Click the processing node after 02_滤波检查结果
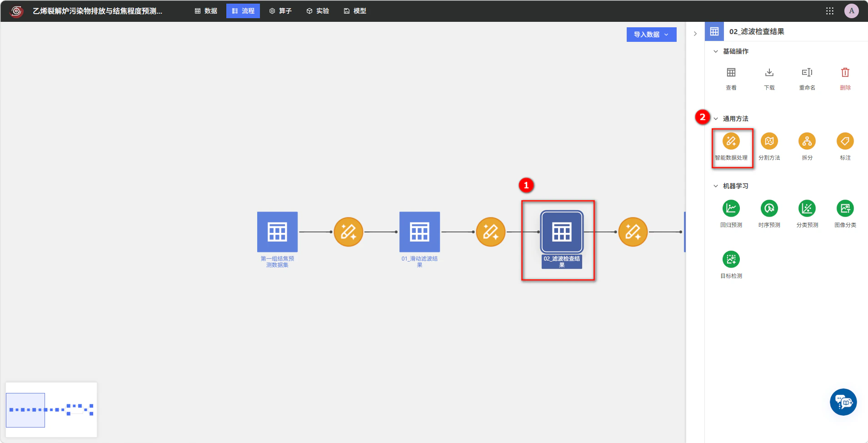Image resolution: width=868 pixels, height=443 pixels. point(633,232)
